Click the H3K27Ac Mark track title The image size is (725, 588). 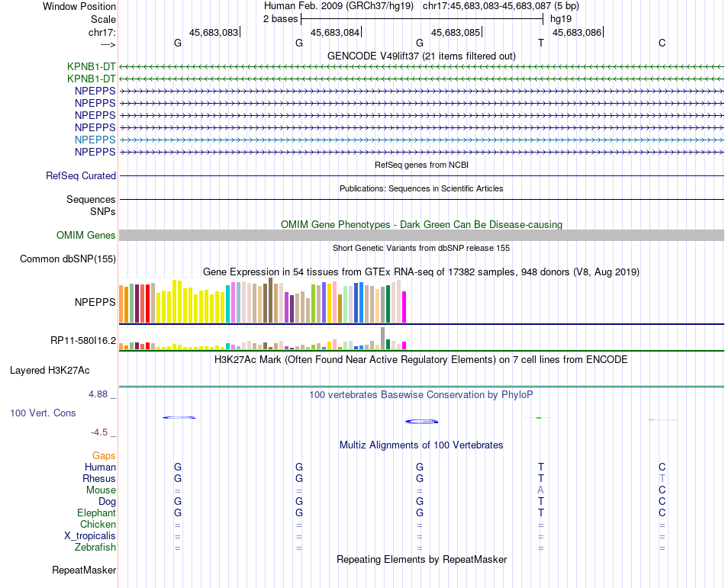pyautogui.click(x=421, y=360)
